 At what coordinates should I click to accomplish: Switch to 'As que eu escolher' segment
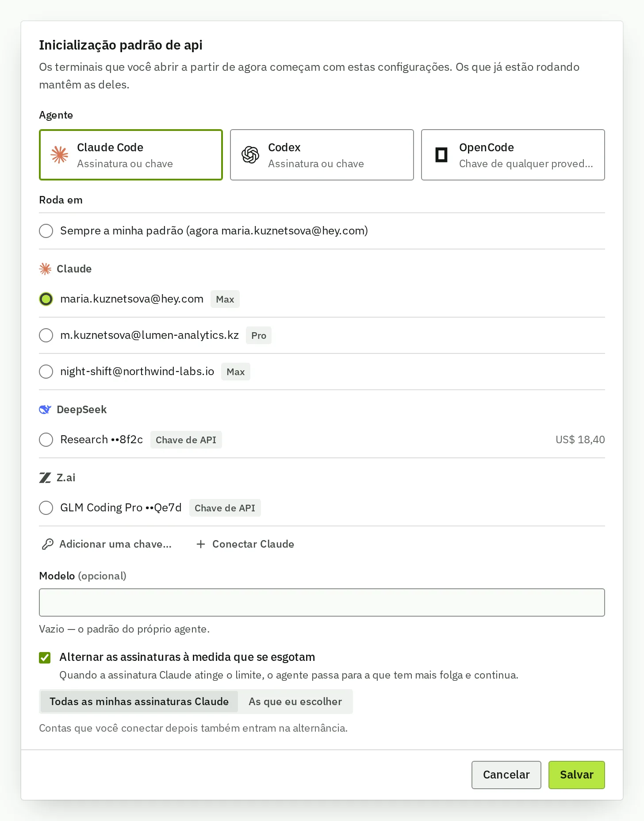pyautogui.click(x=295, y=702)
